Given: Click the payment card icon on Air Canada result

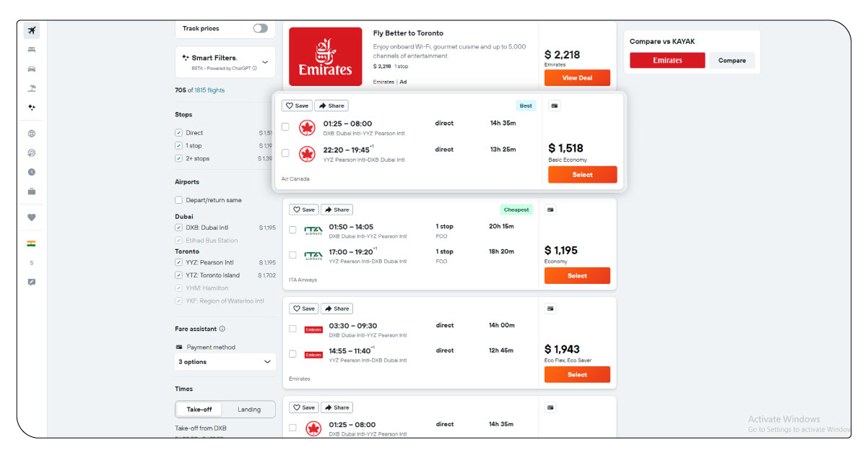Looking at the screenshot, I should coord(553,105).
